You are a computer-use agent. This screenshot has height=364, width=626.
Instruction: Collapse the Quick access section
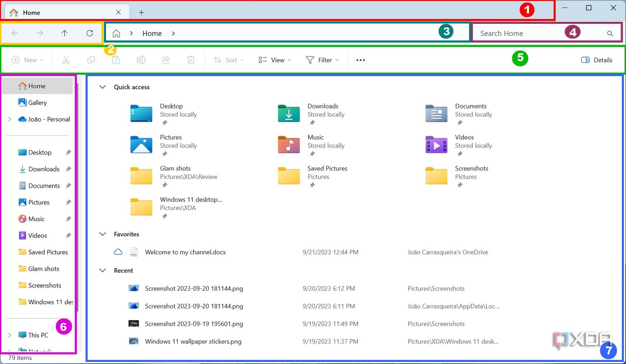103,87
